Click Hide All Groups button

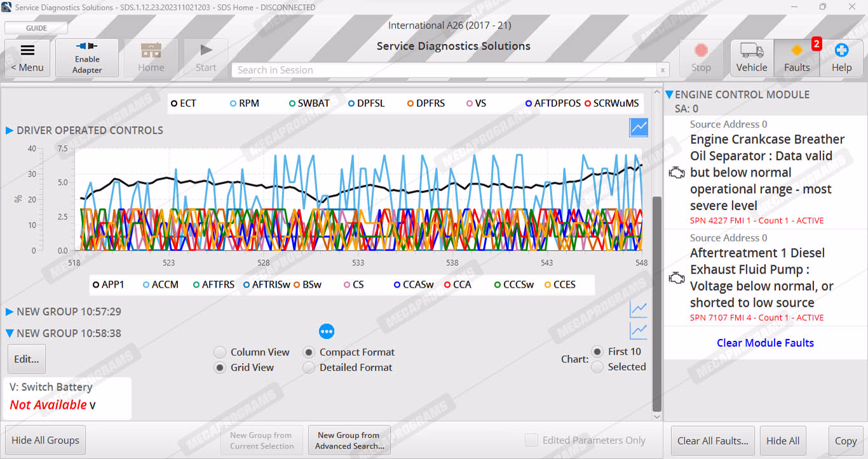tap(46, 440)
